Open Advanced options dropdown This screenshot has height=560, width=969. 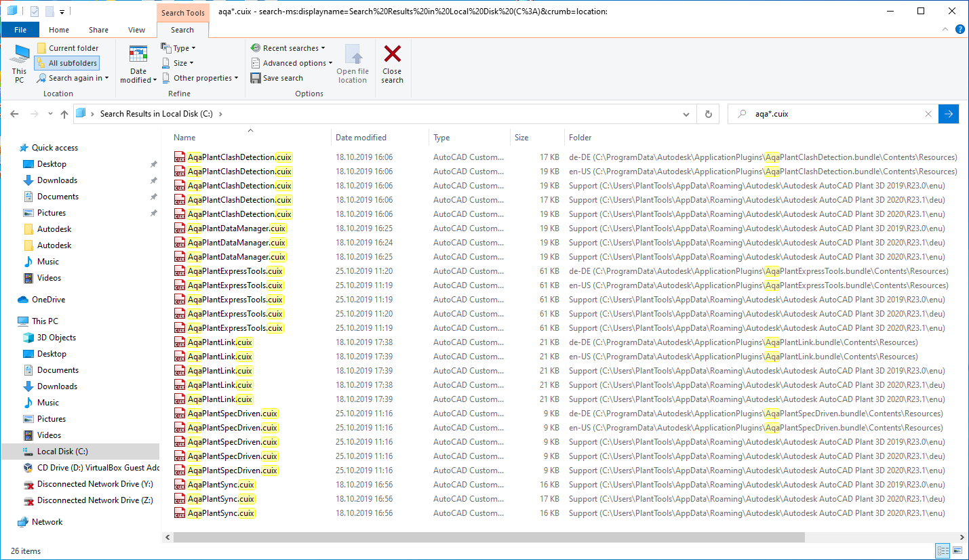pyautogui.click(x=292, y=63)
